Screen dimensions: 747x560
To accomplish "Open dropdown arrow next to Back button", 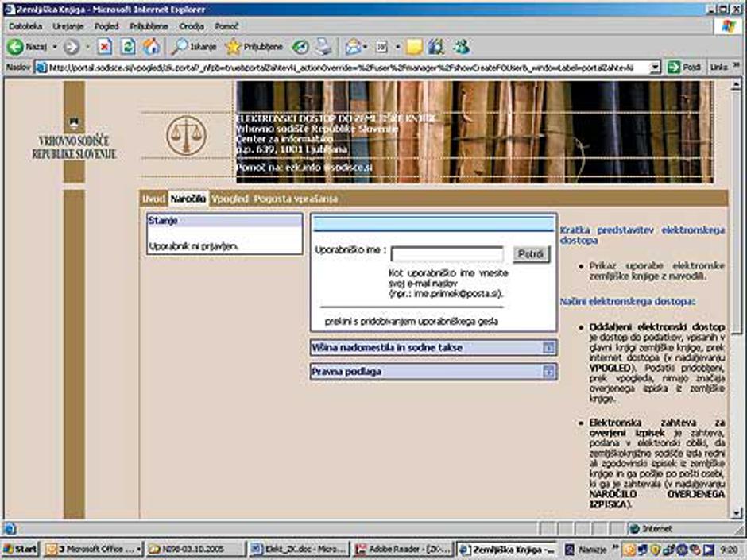I will click(55, 47).
